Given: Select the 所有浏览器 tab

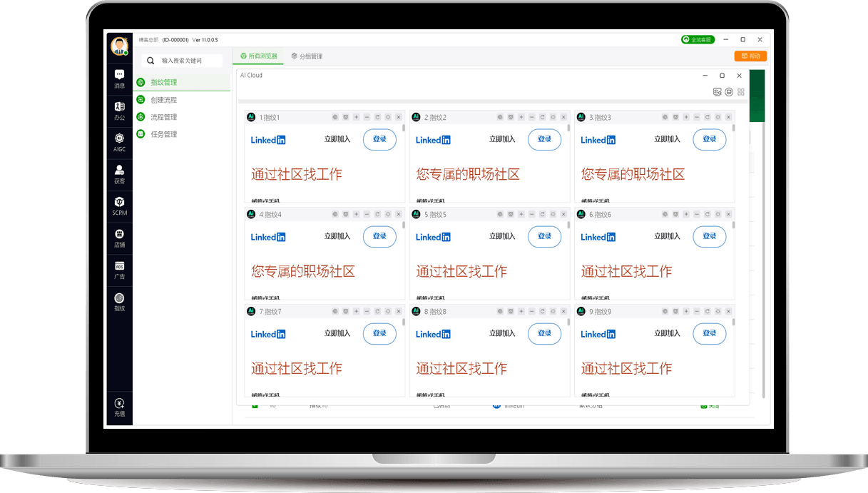Looking at the screenshot, I should point(259,56).
